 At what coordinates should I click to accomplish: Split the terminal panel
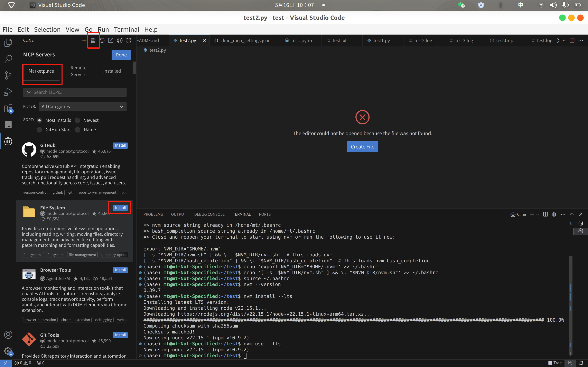[x=545, y=214]
